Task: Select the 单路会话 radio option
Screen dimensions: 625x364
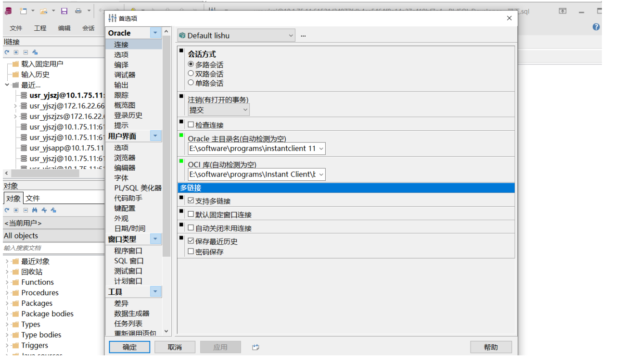Action: coord(191,82)
